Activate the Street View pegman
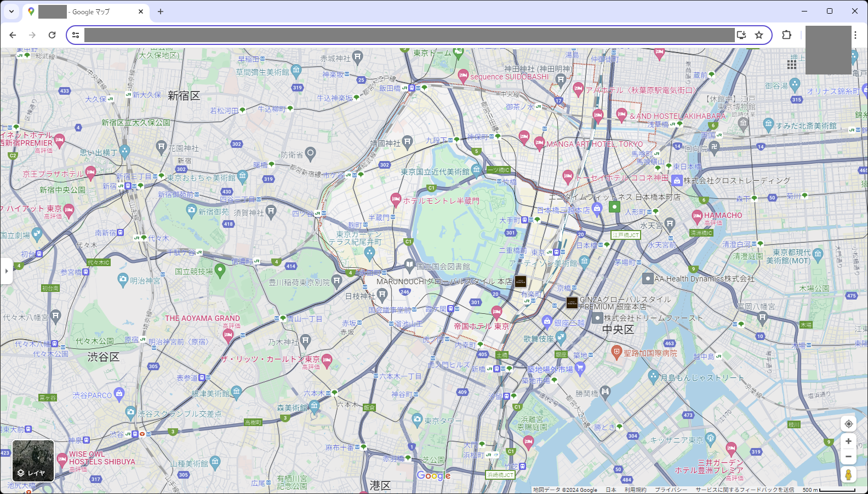The width and height of the screenshot is (868, 494). pyautogui.click(x=848, y=475)
